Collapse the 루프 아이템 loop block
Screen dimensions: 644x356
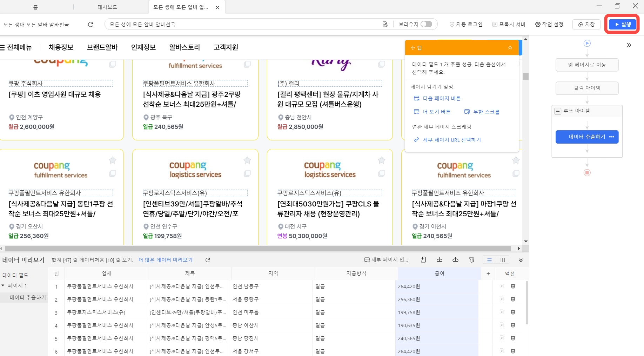click(x=558, y=111)
